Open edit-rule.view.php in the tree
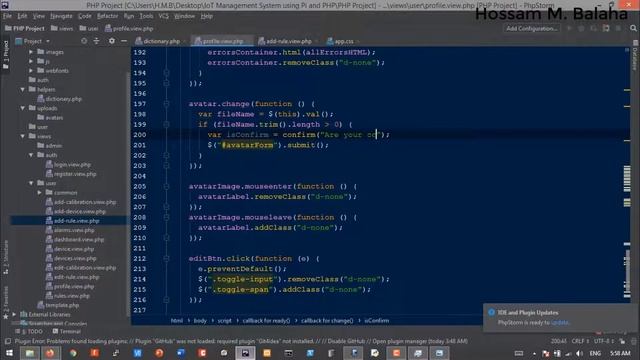This screenshot has height=360, width=640. pos(76,277)
